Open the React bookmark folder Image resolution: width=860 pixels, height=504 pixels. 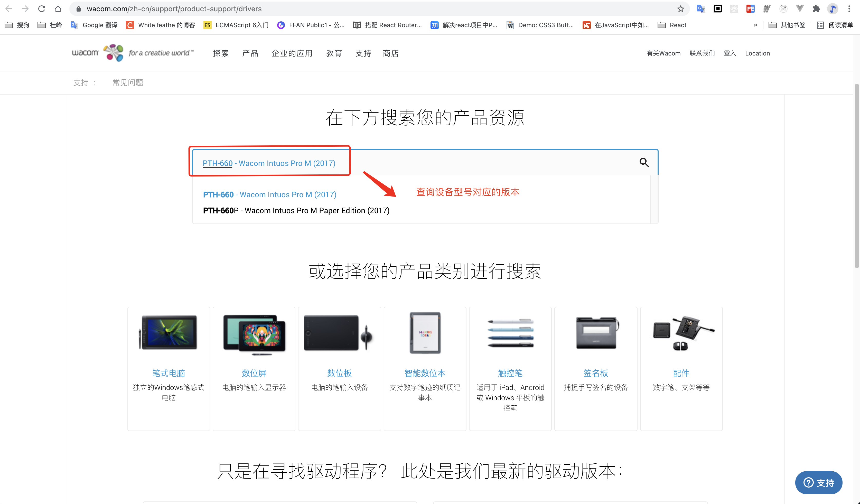coord(672,25)
